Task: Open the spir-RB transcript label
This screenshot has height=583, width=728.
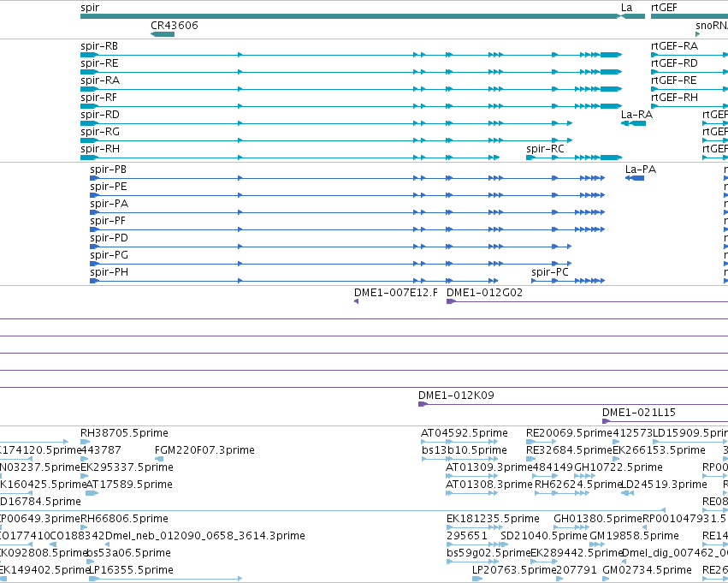Action: 99,46
